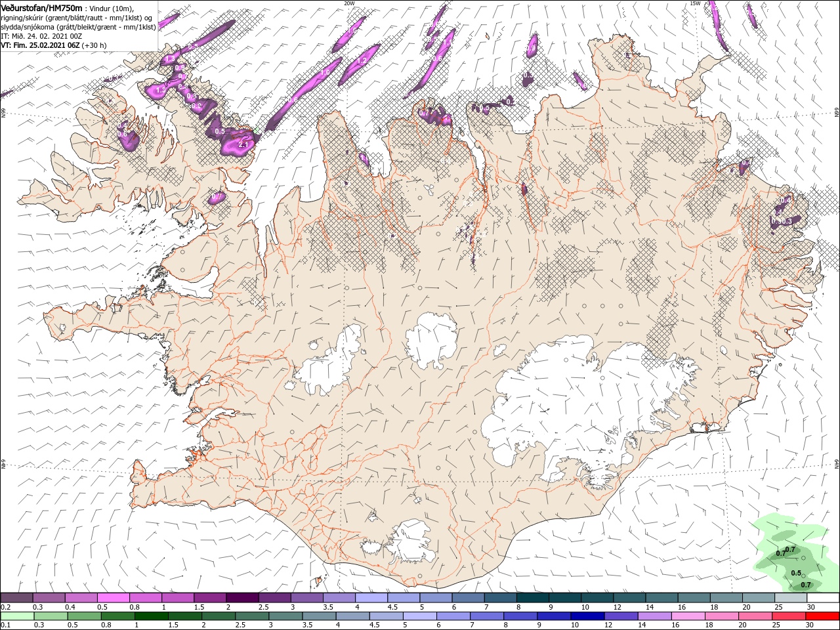This screenshot has width=840, height=630.
Task: Select darkest purple 2 snow scale swatch
Action: tap(242, 598)
